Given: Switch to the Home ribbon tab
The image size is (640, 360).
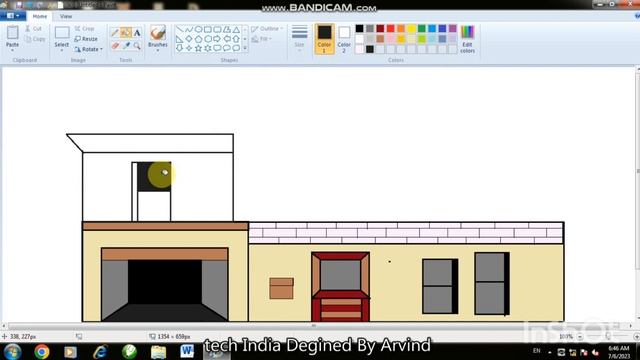Looking at the screenshot, I should tap(40, 16).
